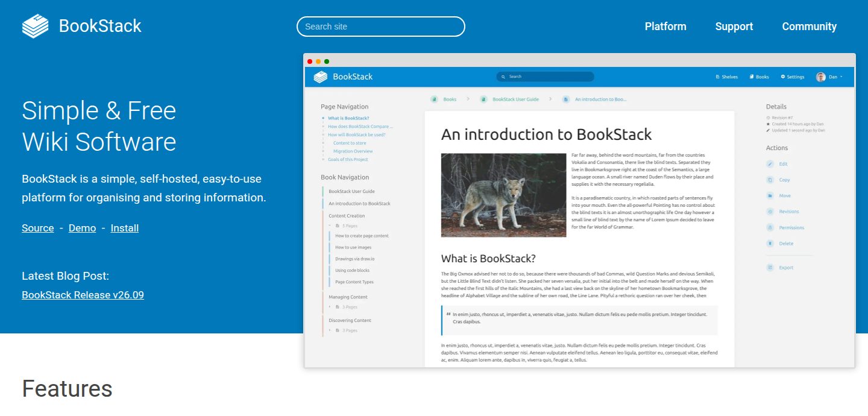
Task: Click the quoted 'In enim justo' blockquote
Action: pyautogui.click(x=579, y=320)
